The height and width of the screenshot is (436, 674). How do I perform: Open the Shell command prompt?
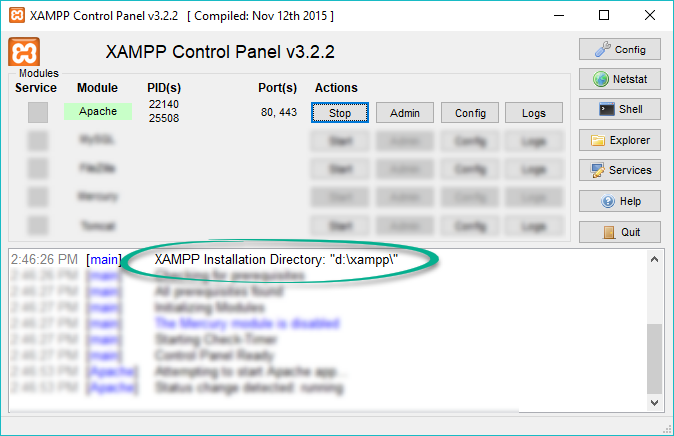[x=619, y=110]
